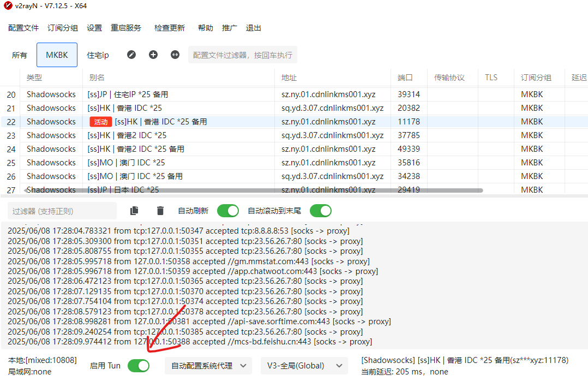Click the 帮助 menu entry
Viewport: 588px width, 381px height.
pyautogui.click(x=205, y=27)
